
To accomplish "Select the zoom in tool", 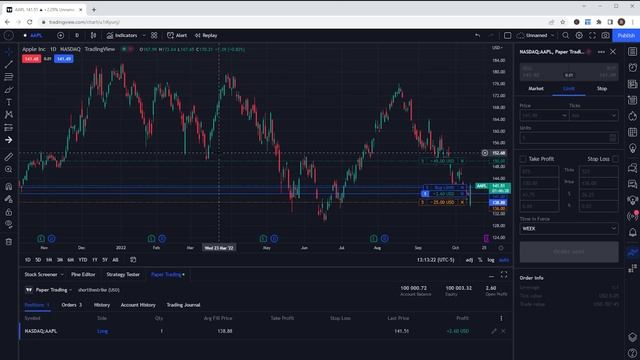I will (x=9, y=169).
